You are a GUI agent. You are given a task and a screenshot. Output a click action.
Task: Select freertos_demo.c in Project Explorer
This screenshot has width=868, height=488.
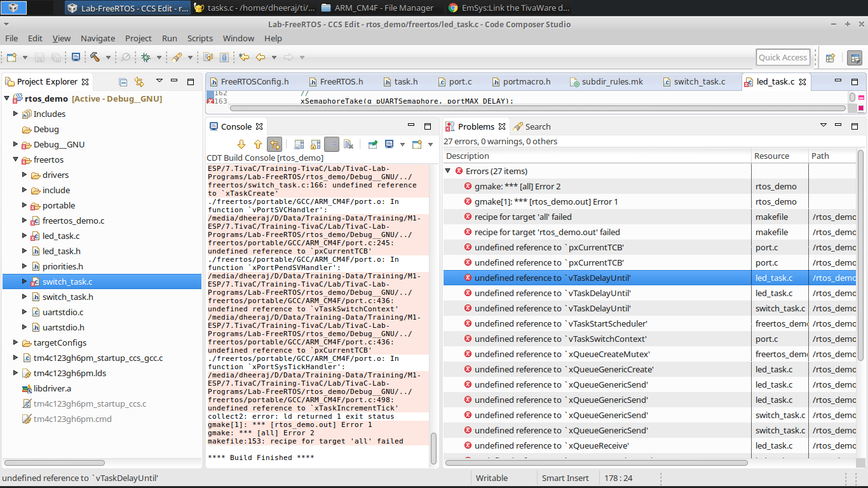73,220
